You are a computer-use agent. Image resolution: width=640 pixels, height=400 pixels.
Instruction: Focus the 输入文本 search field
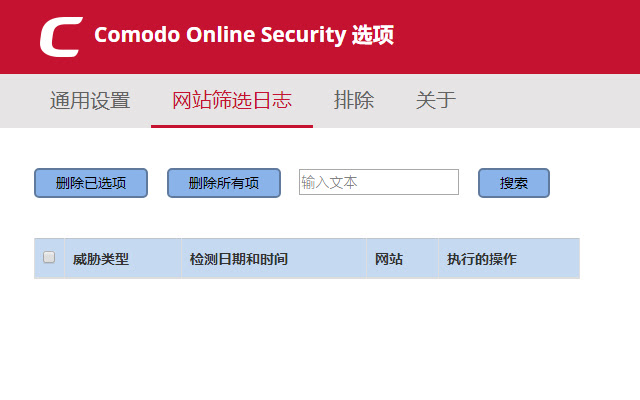click(378, 182)
